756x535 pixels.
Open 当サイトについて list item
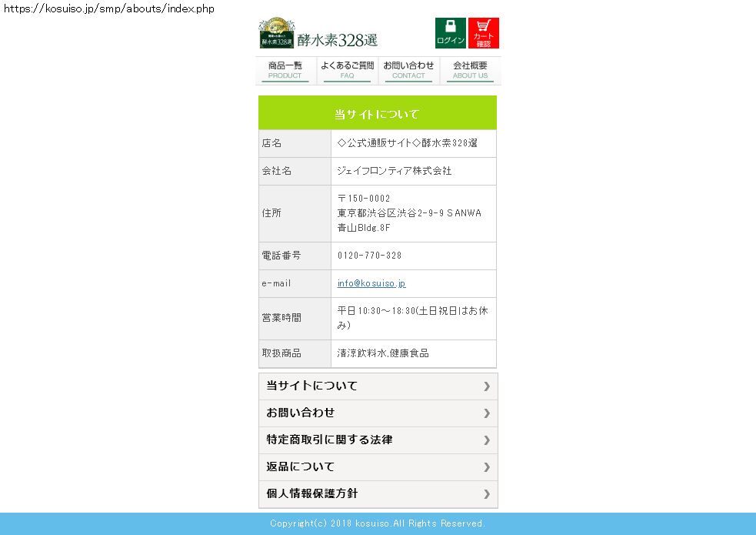tap(378, 386)
